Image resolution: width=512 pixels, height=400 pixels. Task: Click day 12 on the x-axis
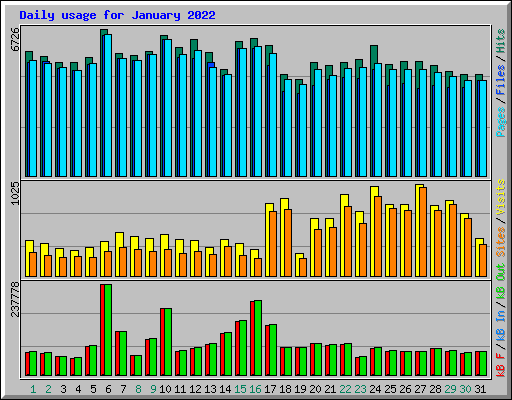(195, 389)
